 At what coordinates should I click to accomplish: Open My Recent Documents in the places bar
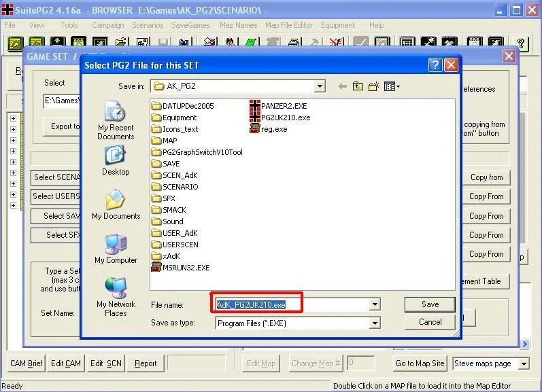tap(116, 120)
